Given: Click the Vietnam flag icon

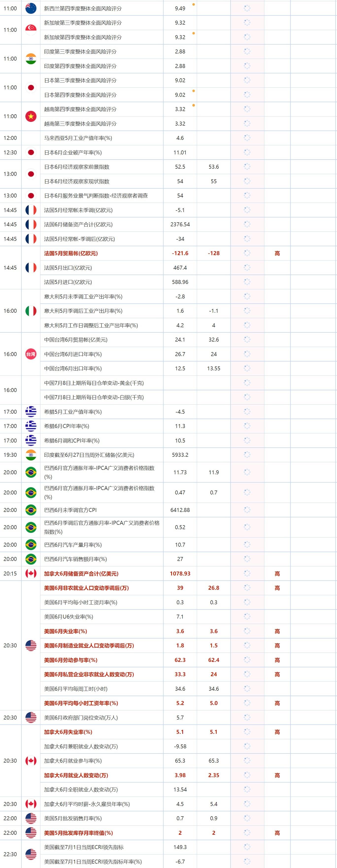Looking at the screenshot, I should (31, 116).
